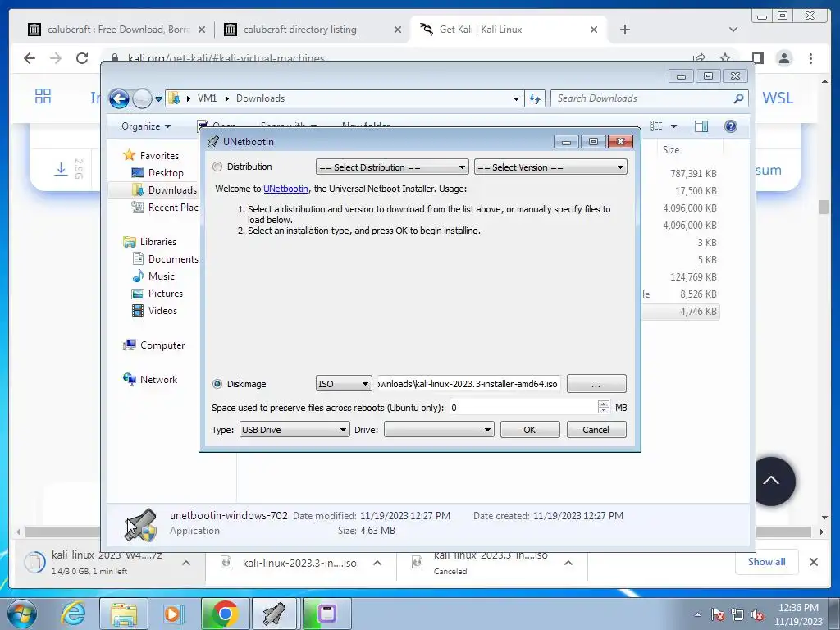840x630 pixels.
Task: Open the Organize menu in Explorer
Action: click(146, 126)
